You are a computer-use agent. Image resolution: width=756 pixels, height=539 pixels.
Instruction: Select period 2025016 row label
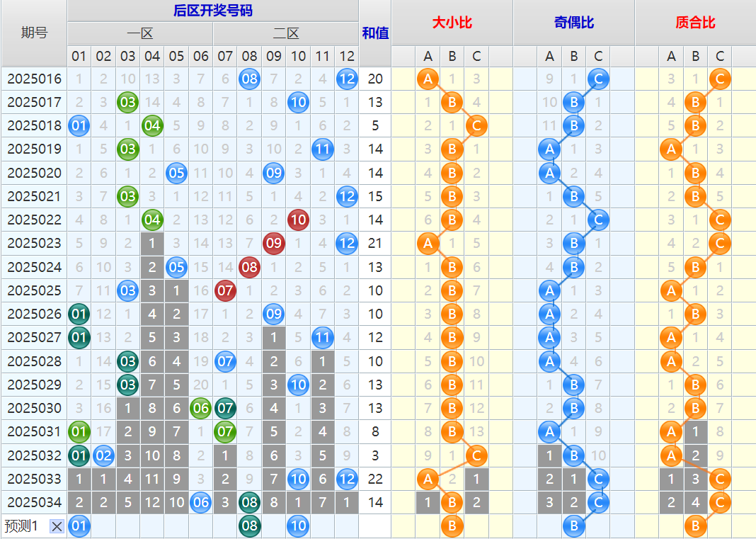(x=34, y=79)
